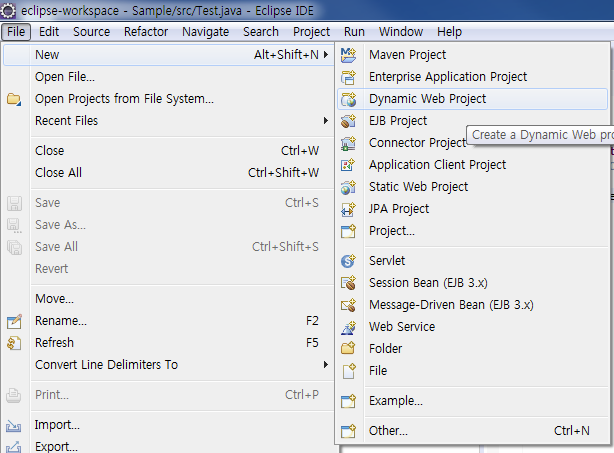The width and height of the screenshot is (614, 453).
Task: Open the Project menu
Action: [x=311, y=32]
